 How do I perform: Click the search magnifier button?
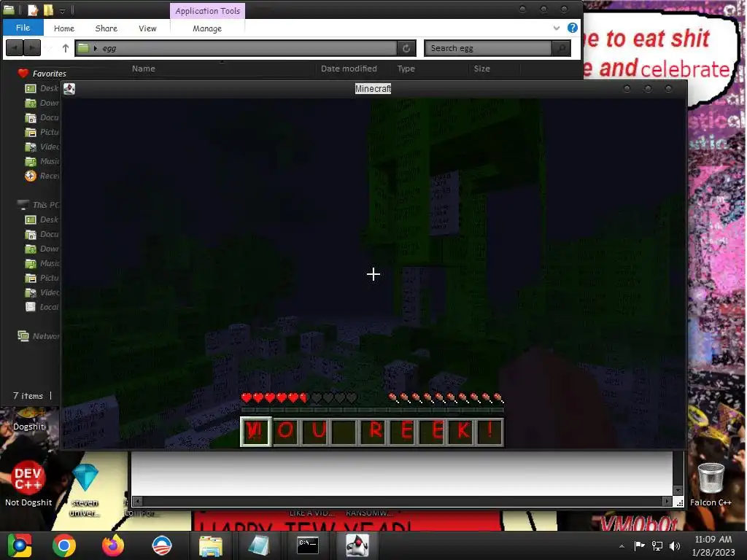tap(562, 48)
